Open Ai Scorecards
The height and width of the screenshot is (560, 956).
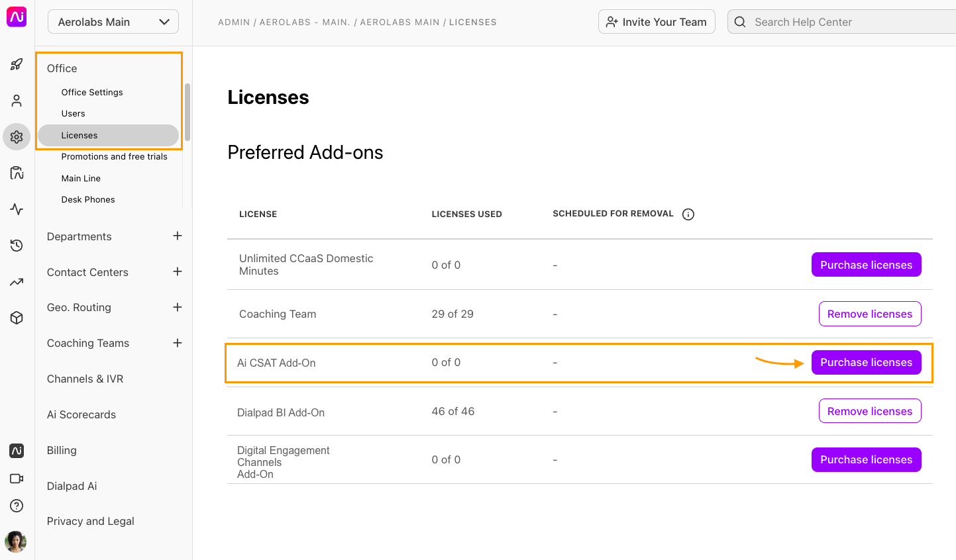coord(81,414)
